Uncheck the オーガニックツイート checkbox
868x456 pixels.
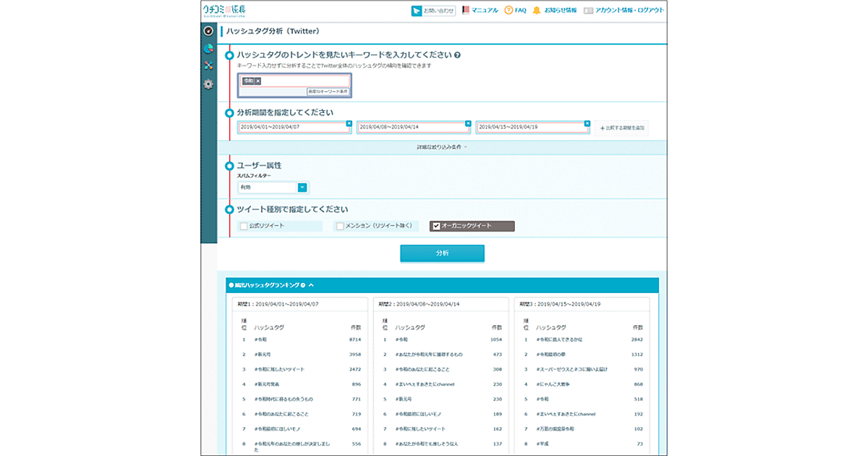[x=435, y=226]
